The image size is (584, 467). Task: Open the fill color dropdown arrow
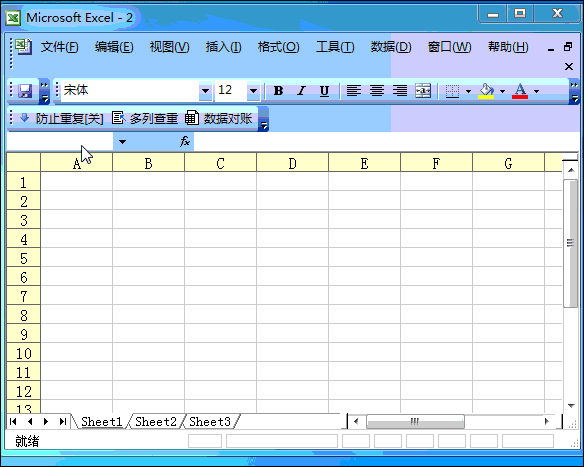(502, 91)
